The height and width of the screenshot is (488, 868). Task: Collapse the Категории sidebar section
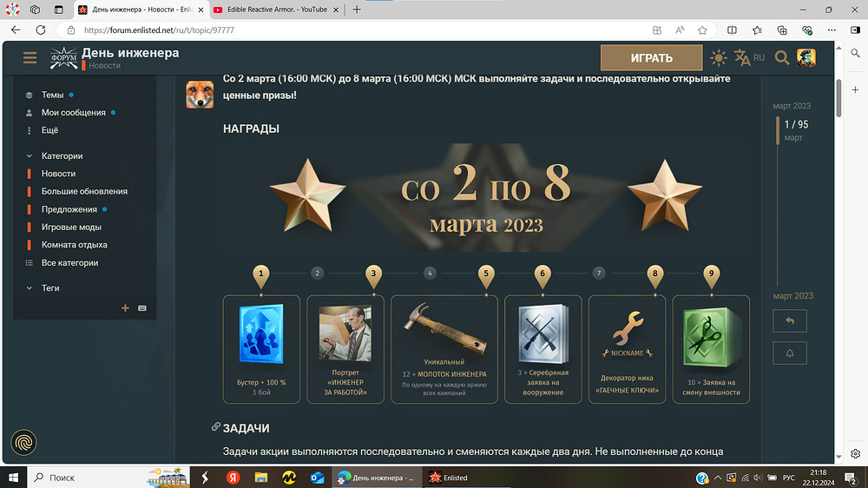coord(30,156)
